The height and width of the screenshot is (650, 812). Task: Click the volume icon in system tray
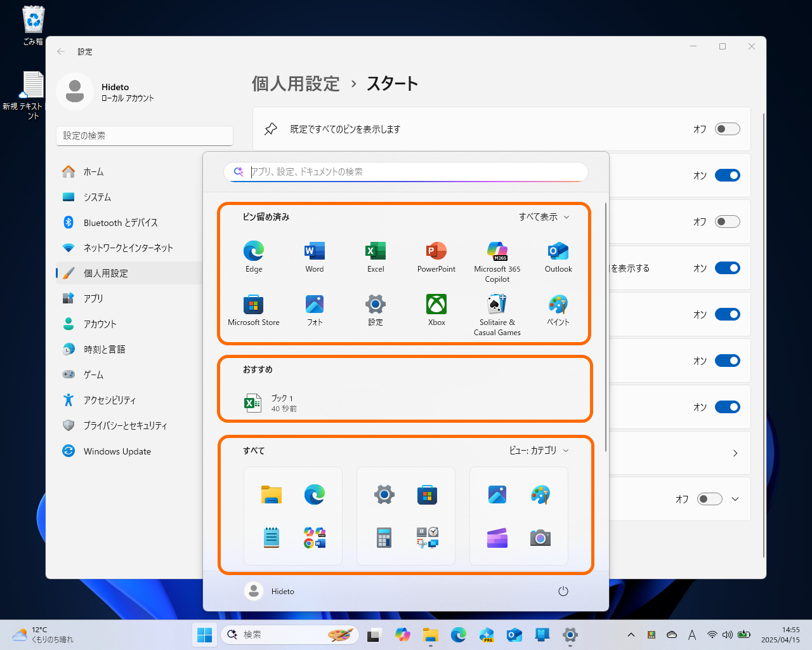tap(728, 635)
